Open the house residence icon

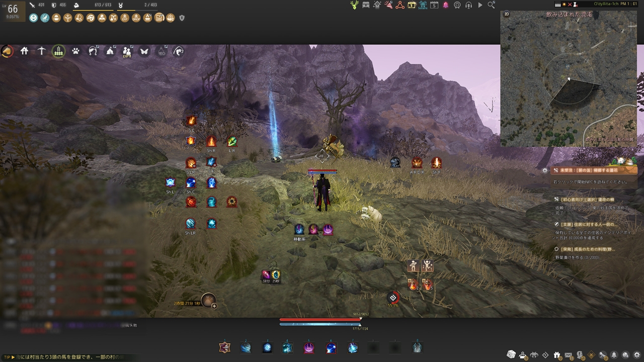[24, 51]
